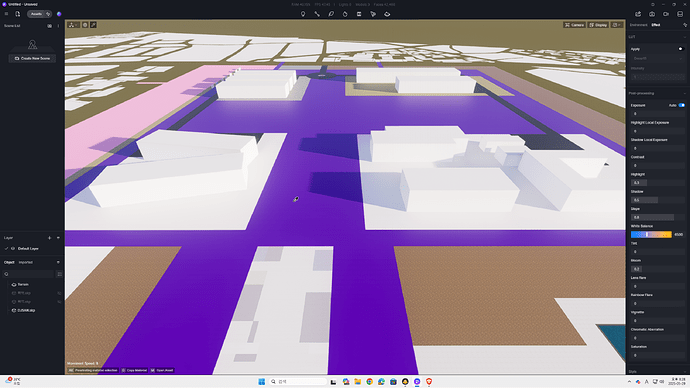Switch to the Environment tab

click(x=639, y=25)
